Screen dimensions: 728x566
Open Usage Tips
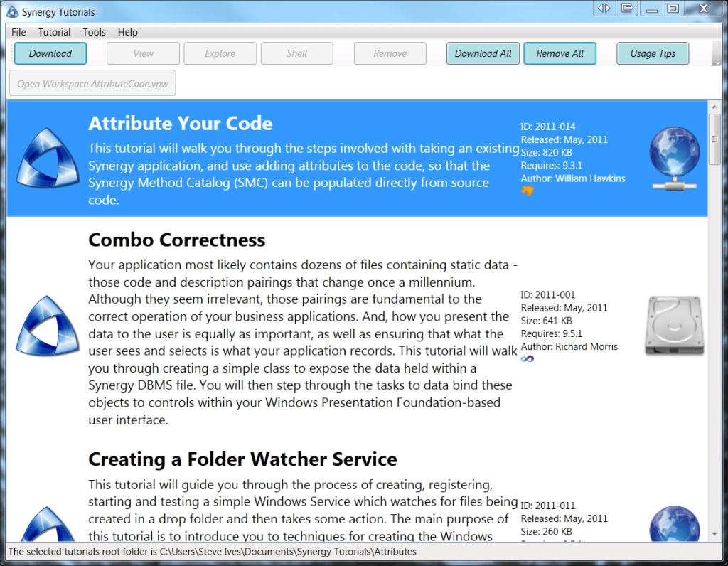pyautogui.click(x=653, y=53)
